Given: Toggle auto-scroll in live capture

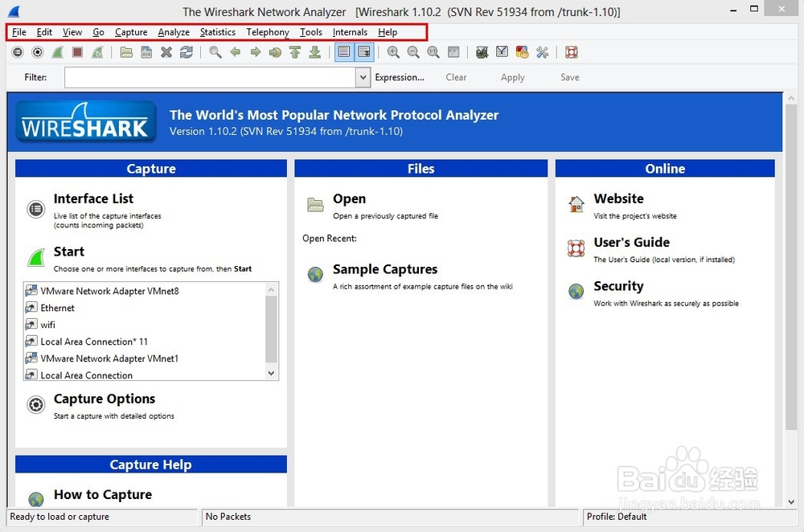Looking at the screenshot, I should (364, 51).
